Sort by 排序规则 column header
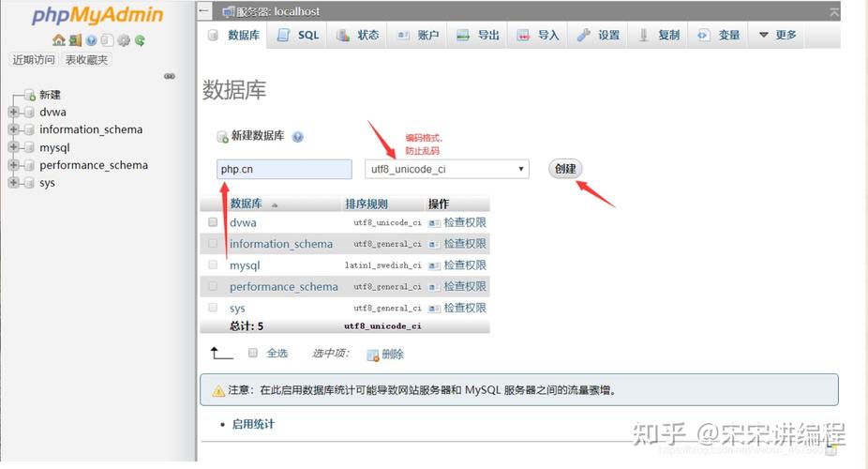Viewport: 868px width, 469px height. tap(367, 204)
